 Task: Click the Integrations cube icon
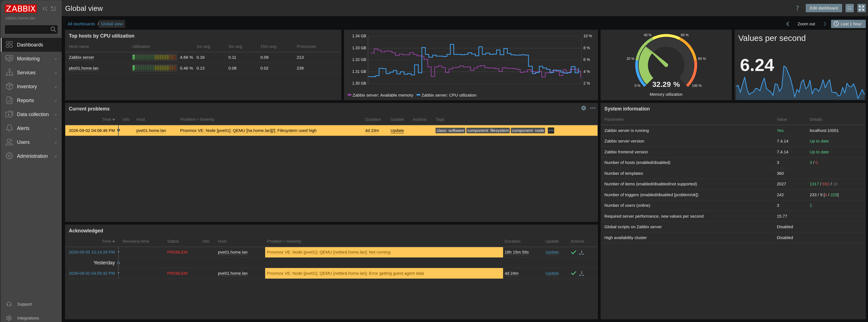point(9,318)
